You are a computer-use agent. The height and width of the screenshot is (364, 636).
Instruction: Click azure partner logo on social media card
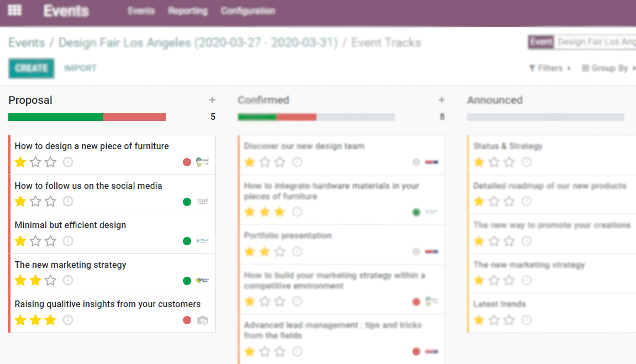[202, 202]
